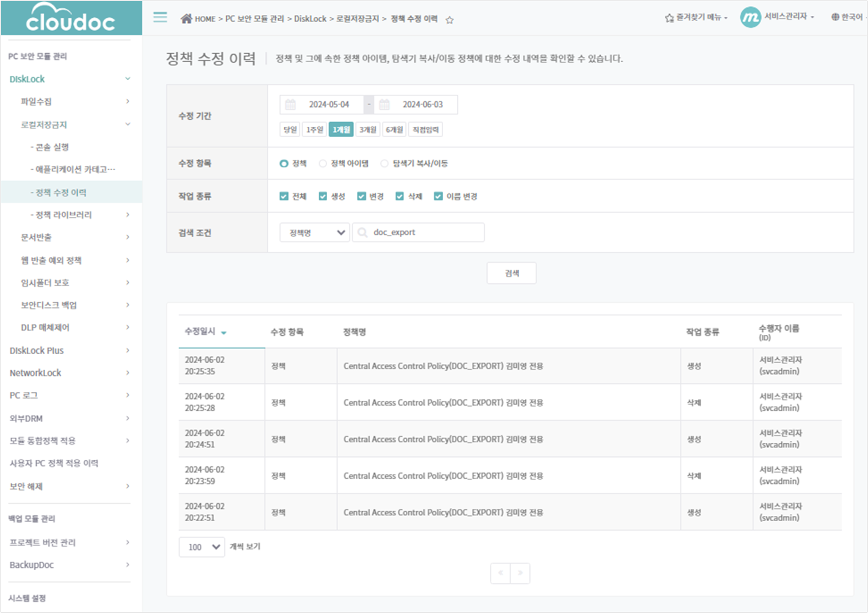Select the row modified at 20:25:28
Screen dimensions: 868x613
pos(510,402)
